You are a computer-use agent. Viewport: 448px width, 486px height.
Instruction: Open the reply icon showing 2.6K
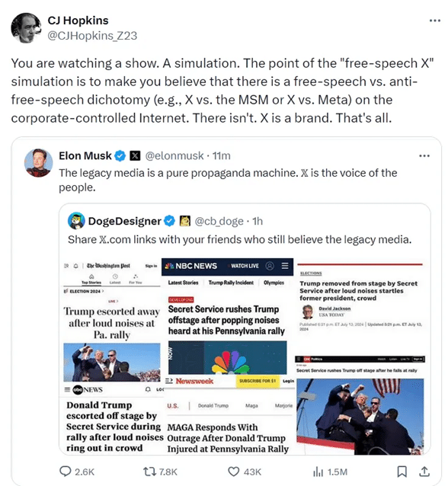pos(66,472)
